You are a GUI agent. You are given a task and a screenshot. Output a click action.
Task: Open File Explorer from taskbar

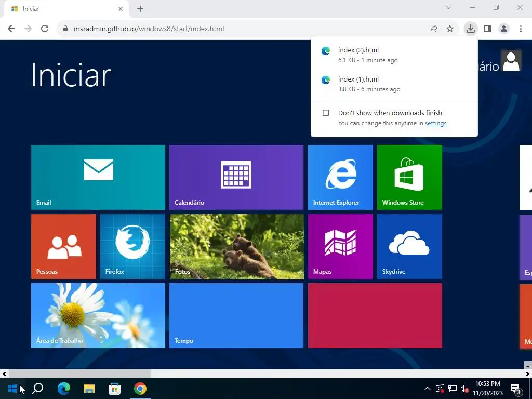coord(89,389)
